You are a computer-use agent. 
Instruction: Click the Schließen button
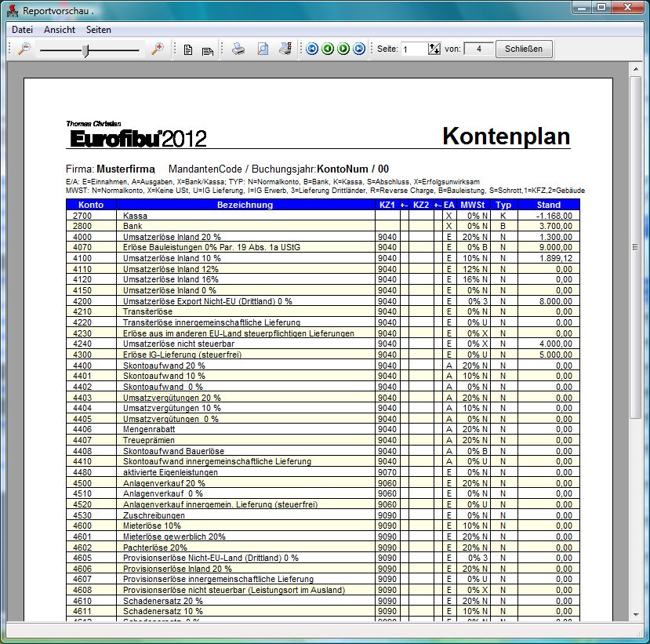tap(524, 49)
